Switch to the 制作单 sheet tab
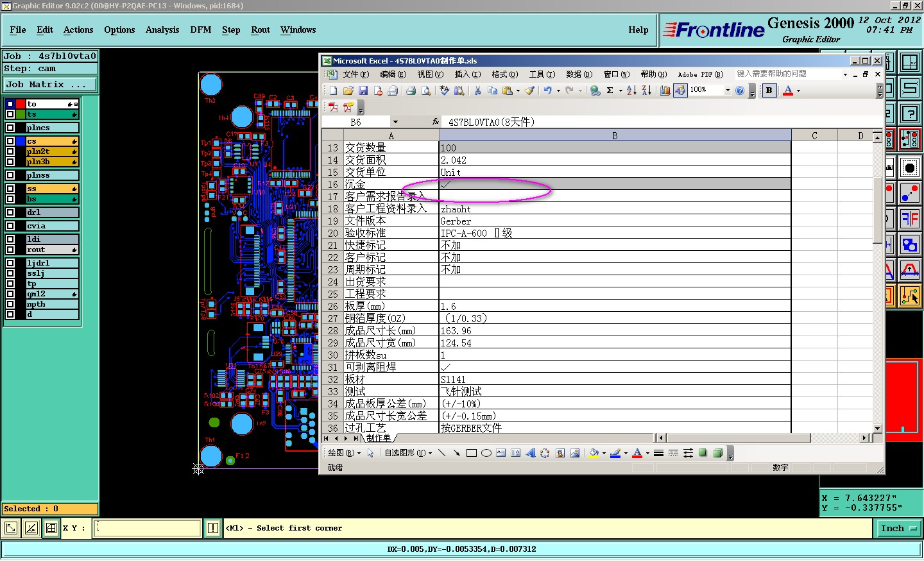 [x=379, y=438]
